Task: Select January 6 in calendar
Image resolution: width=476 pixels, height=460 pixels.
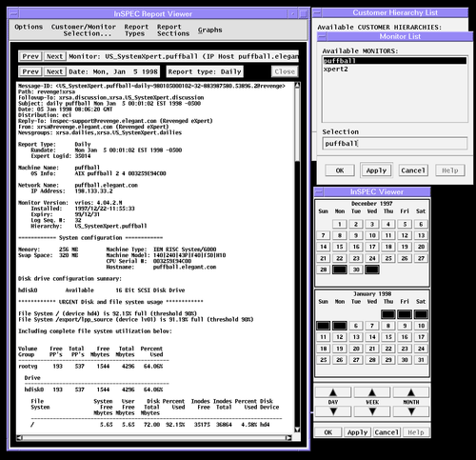Action: tap(356, 326)
